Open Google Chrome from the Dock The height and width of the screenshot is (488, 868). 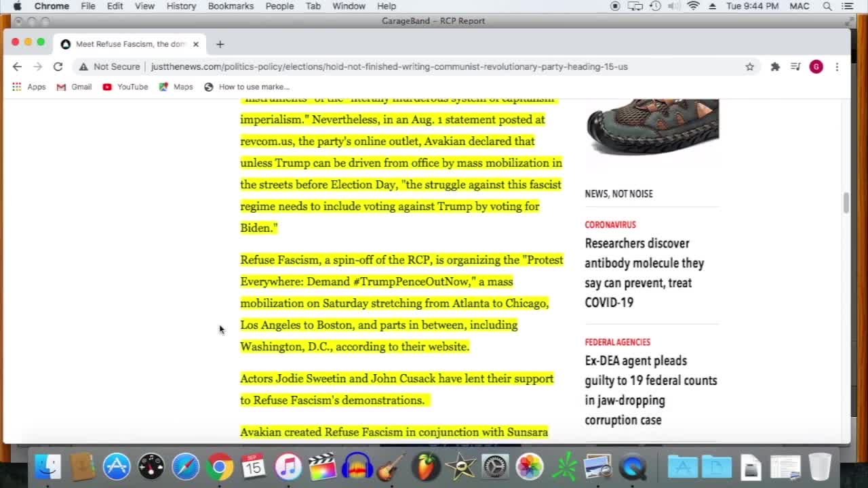[x=219, y=466]
